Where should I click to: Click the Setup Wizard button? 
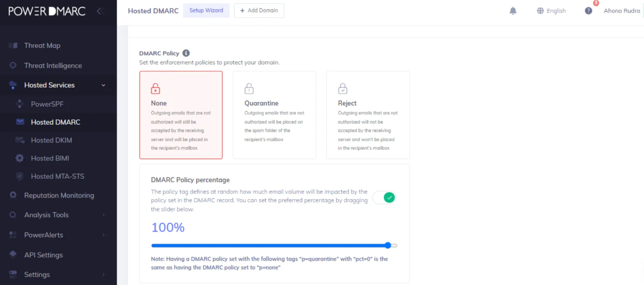[x=206, y=10]
